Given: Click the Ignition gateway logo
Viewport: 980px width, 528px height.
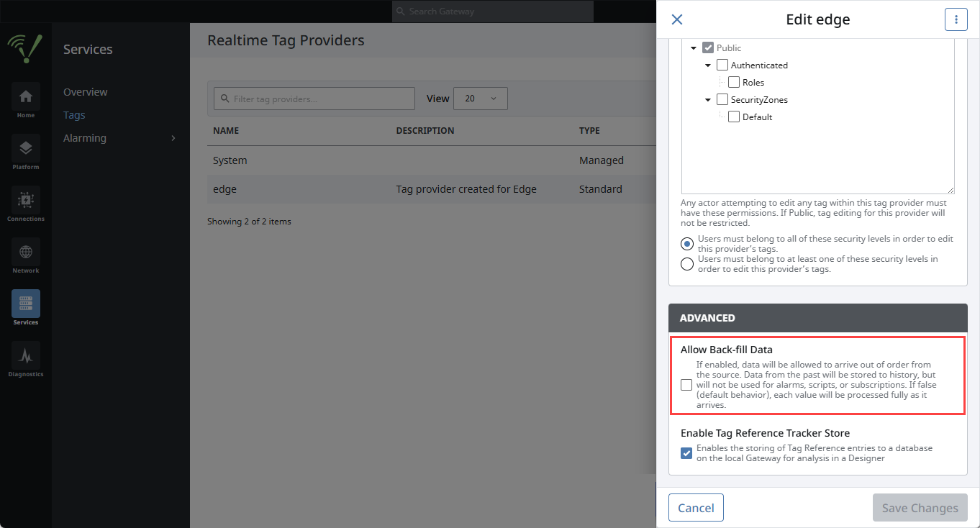Looking at the screenshot, I should [25, 49].
